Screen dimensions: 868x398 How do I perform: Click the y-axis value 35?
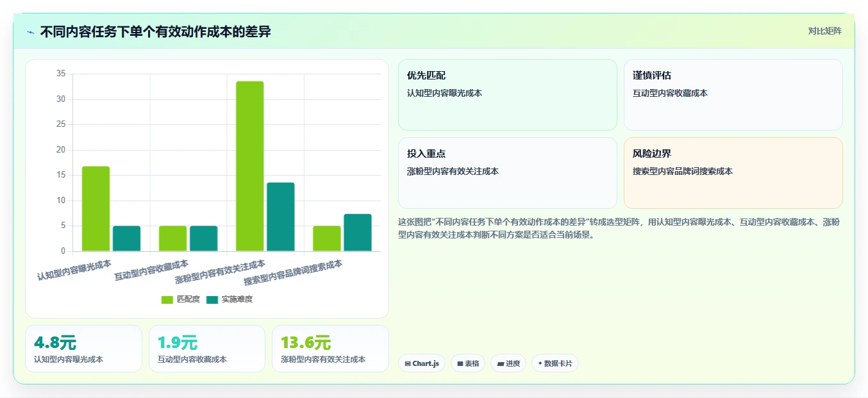pos(61,74)
